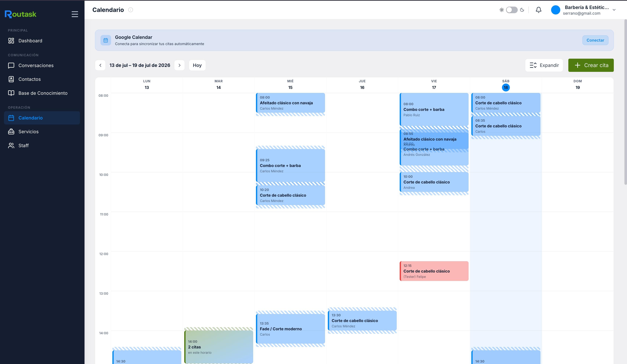Viewport: 627px width, 364px height.
Task: Open Staff section
Action: pyautogui.click(x=42, y=146)
